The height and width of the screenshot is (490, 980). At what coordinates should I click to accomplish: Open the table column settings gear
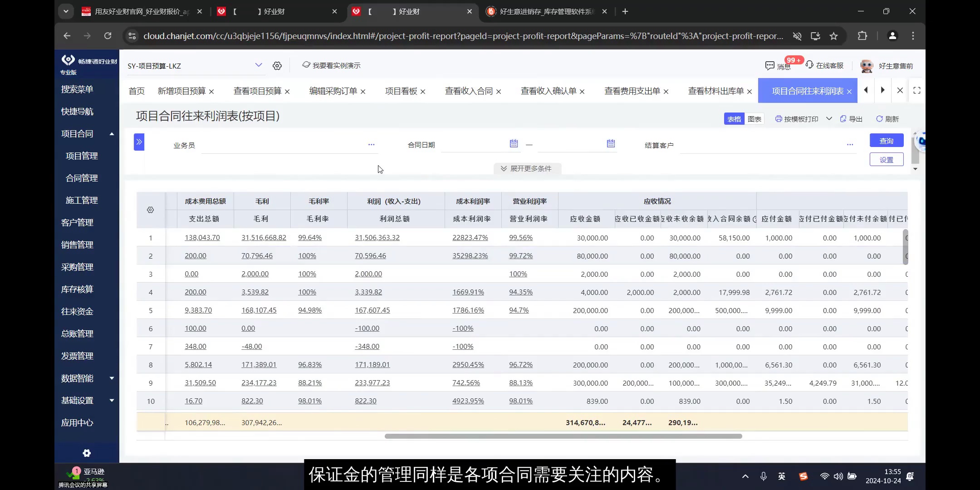[150, 210]
